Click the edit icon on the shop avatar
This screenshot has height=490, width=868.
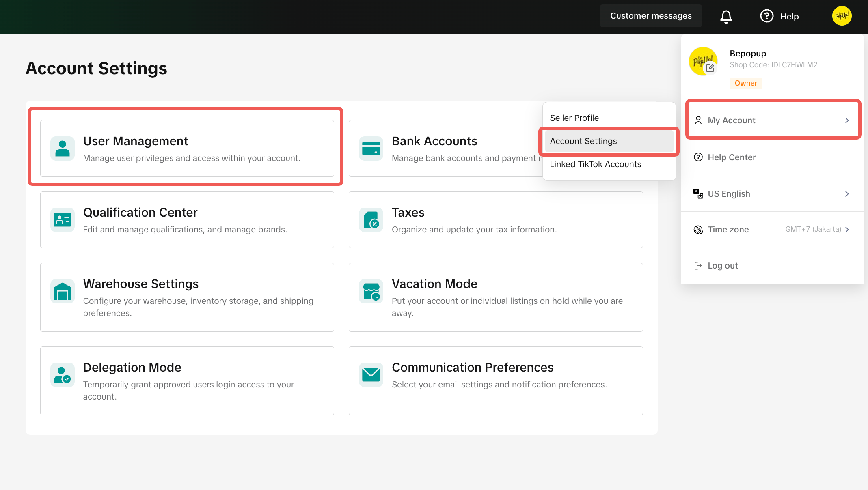710,68
